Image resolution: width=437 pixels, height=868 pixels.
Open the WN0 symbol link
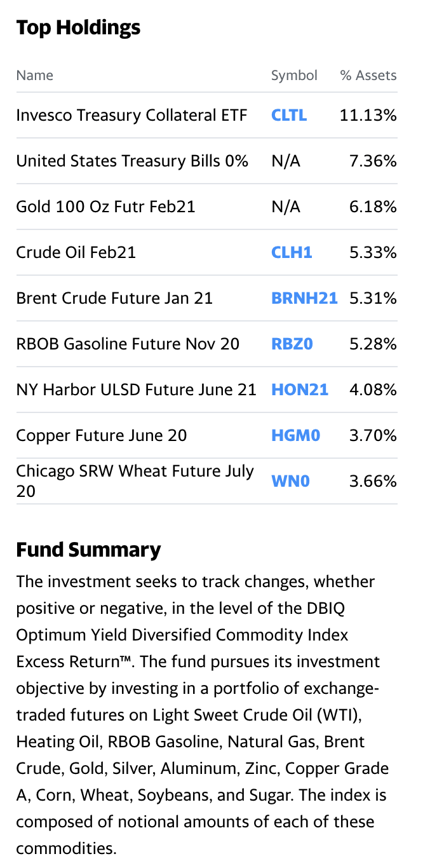click(x=290, y=481)
